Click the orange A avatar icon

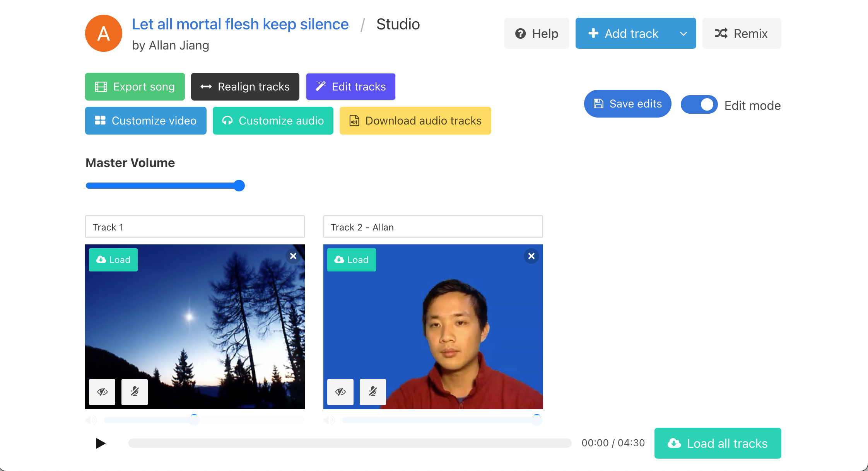coord(104,33)
